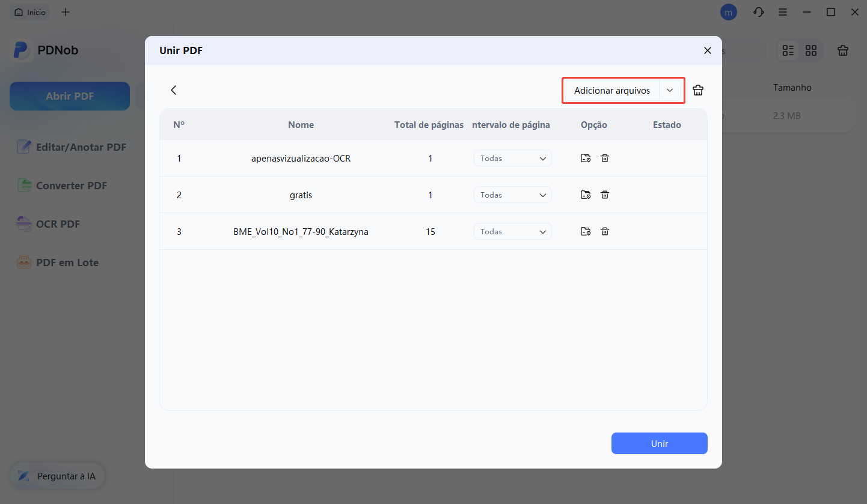
Task: Click the back arrow in Unir PDF dialog
Action: click(174, 90)
